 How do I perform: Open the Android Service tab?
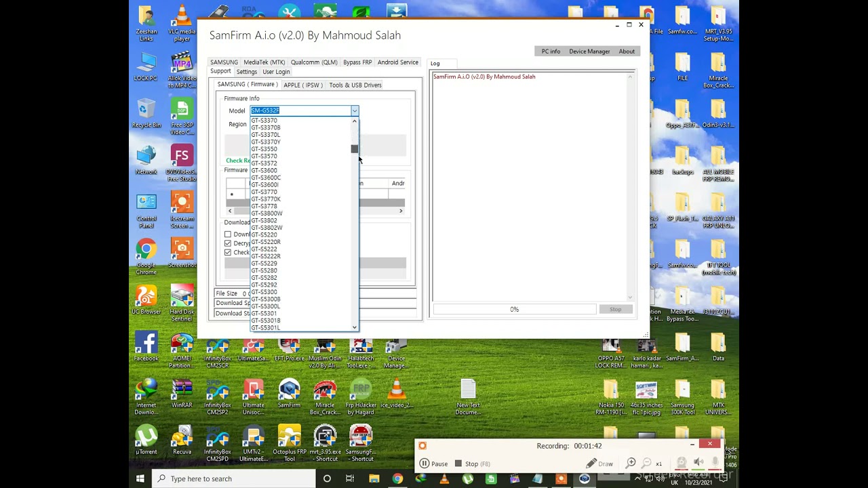coord(398,62)
